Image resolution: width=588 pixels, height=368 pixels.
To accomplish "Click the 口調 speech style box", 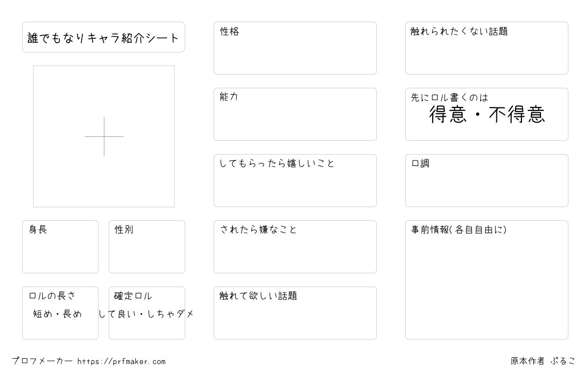I will tap(487, 181).
